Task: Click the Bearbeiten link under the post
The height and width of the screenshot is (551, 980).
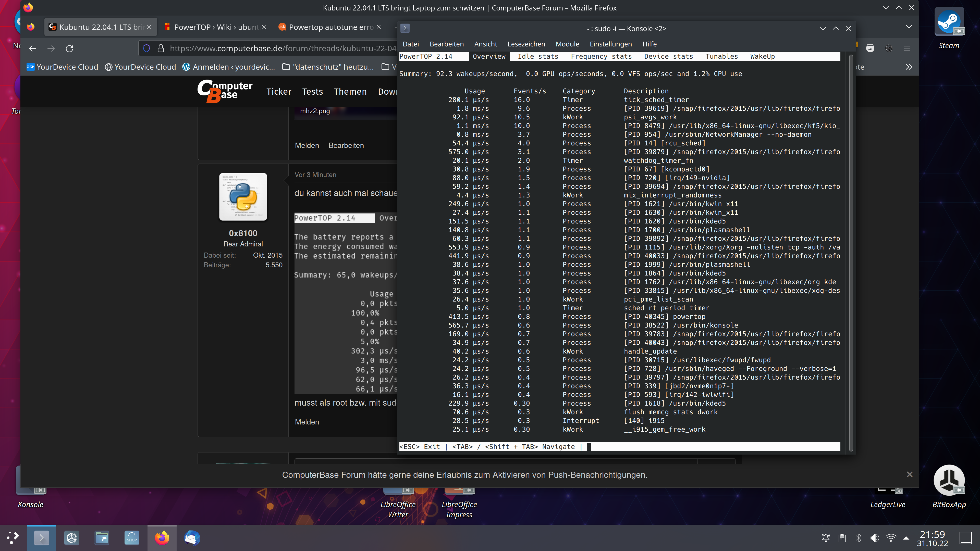Action: [346, 145]
